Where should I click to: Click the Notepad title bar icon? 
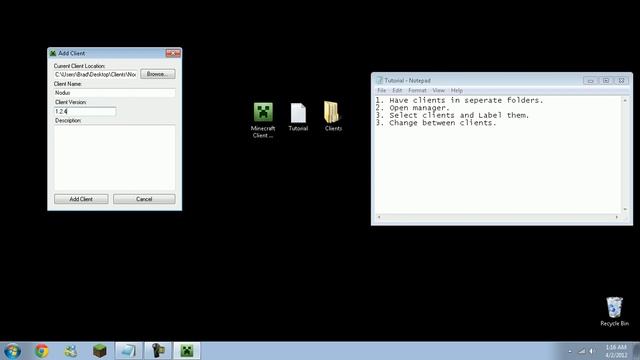[x=379, y=80]
